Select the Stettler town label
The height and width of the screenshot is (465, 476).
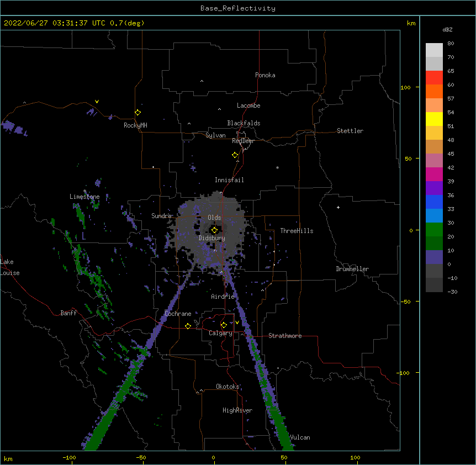click(350, 131)
